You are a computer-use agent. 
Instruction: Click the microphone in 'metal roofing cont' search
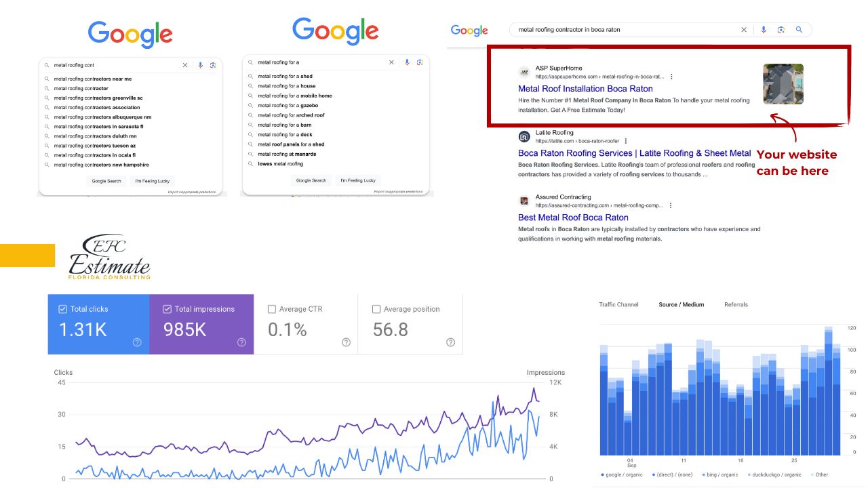tap(200, 65)
